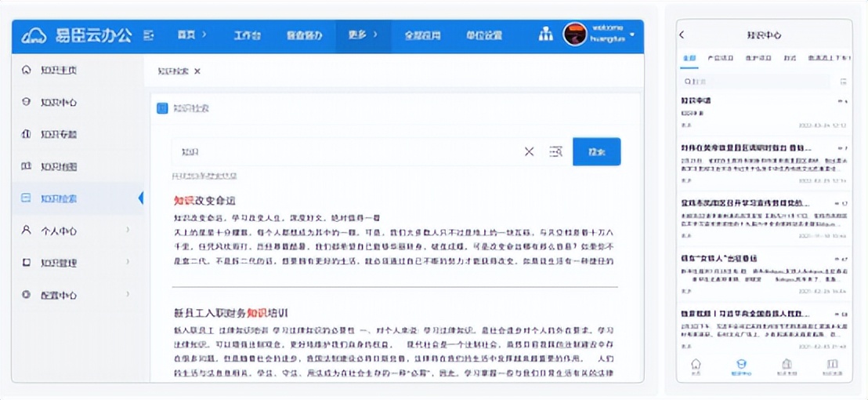
Task: Select 知识检索 in the sidebar
Action: [x=78, y=198]
